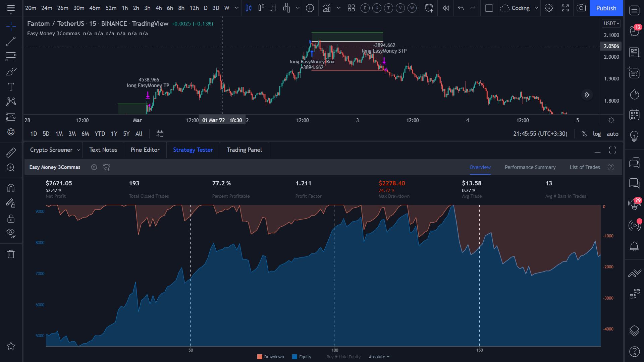Screen dimensions: 644x362
Task: Switch to the Performance Summary view
Action: point(530,167)
